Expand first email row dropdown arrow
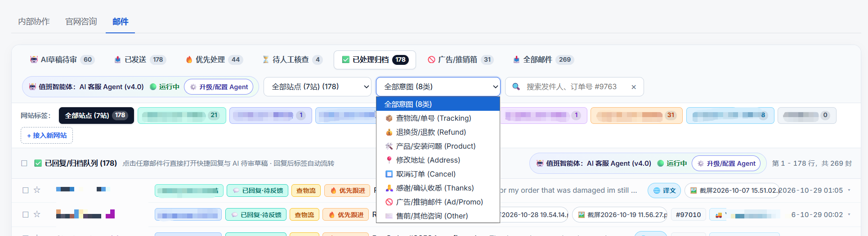868x236 pixels. coord(849,190)
